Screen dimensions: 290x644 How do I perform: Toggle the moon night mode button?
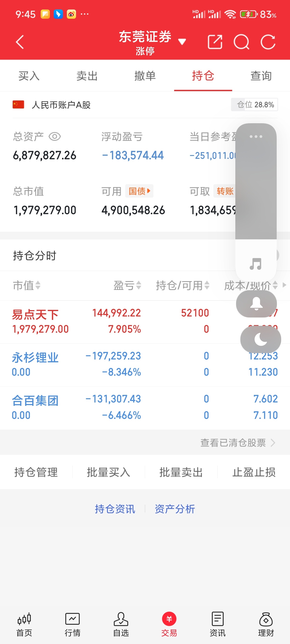click(261, 340)
